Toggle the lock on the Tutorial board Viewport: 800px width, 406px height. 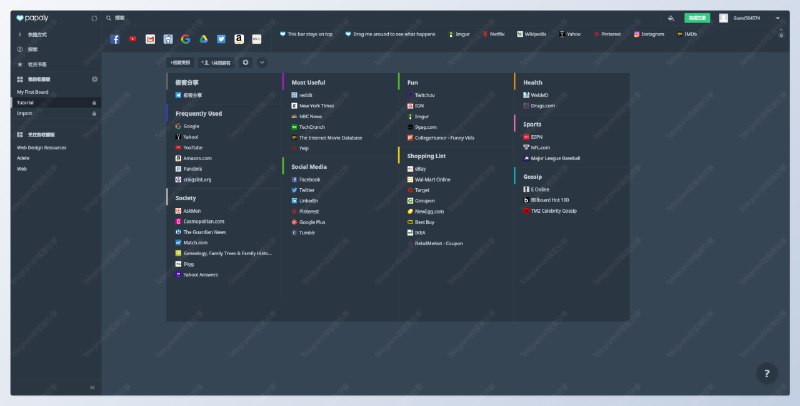click(94, 102)
